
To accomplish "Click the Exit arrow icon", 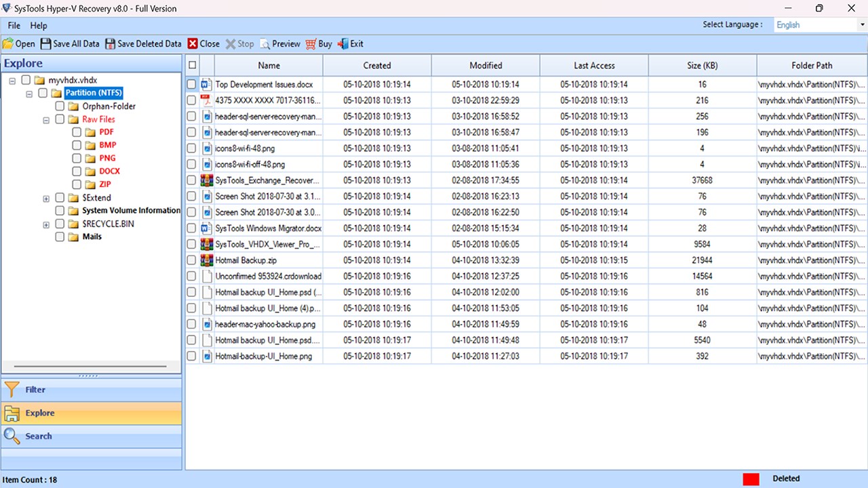I will click(342, 43).
